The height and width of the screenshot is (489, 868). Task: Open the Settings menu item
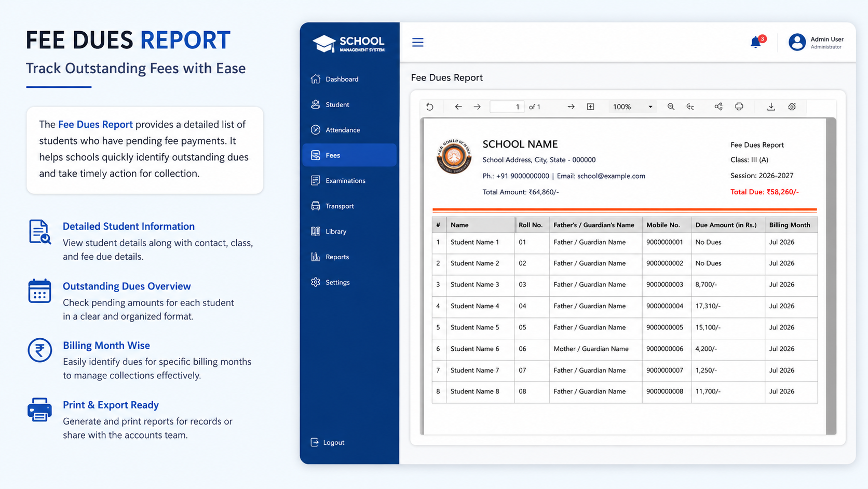[349, 282]
